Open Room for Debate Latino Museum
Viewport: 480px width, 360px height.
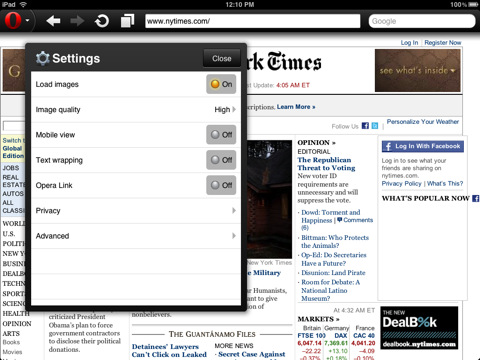(x=330, y=290)
